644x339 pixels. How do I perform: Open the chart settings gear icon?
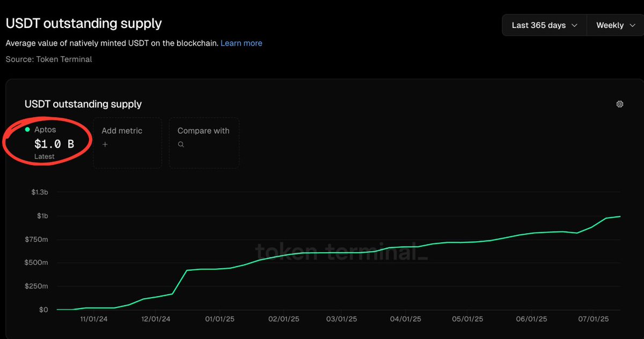620,104
